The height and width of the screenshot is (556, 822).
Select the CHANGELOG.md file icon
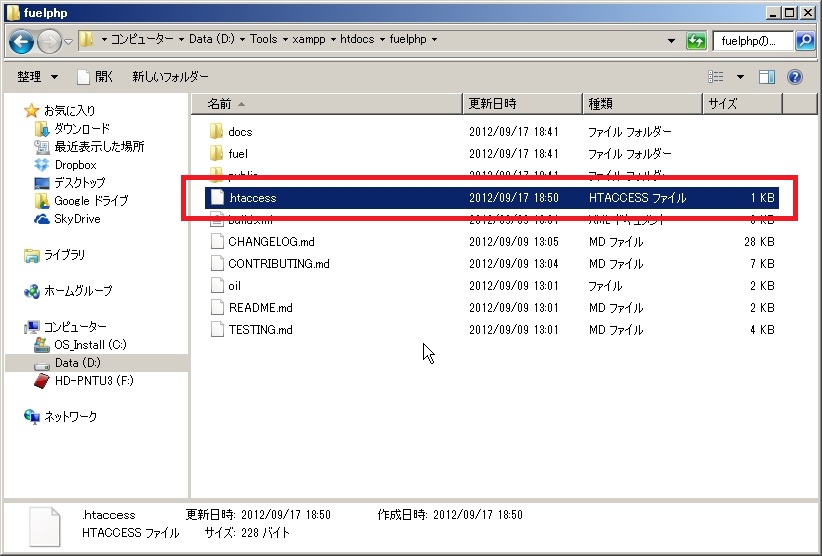pos(217,241)
